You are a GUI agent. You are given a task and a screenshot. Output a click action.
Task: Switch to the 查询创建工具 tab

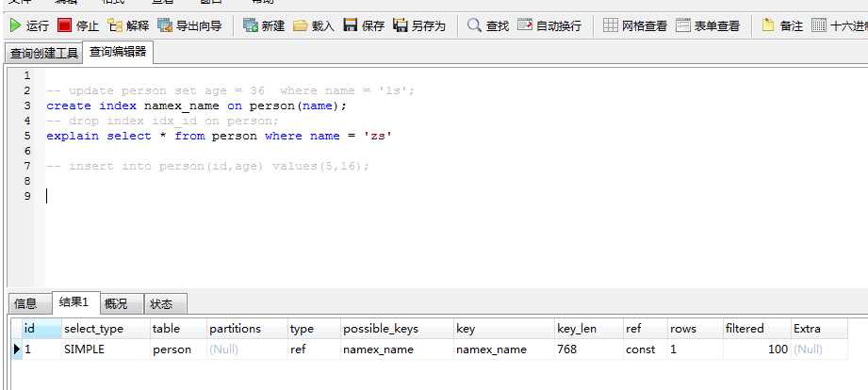(43, 54)
